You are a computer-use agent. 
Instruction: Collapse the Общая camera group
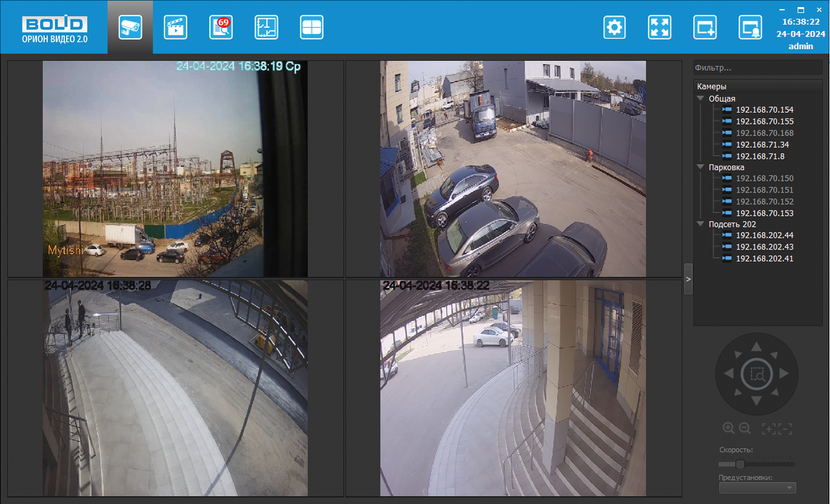tap(700, 98)
